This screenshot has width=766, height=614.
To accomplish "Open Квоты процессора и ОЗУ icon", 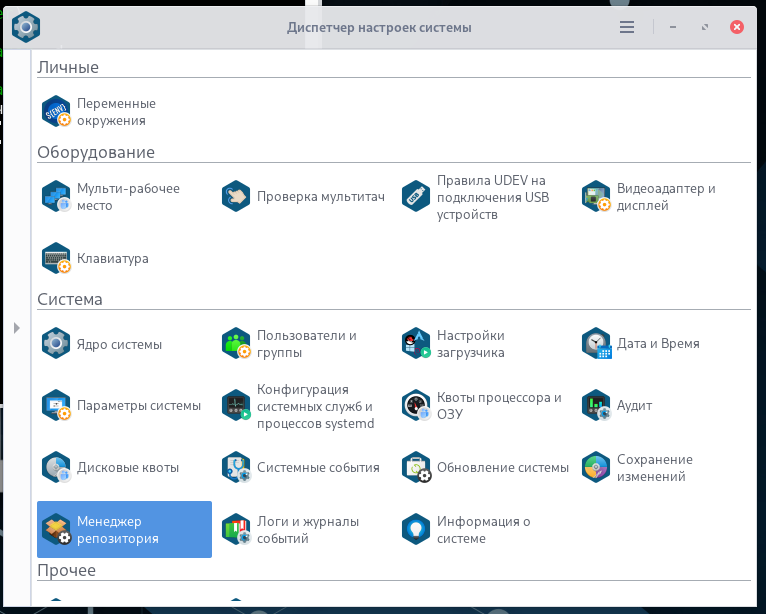I will click(x=416, y=405).
